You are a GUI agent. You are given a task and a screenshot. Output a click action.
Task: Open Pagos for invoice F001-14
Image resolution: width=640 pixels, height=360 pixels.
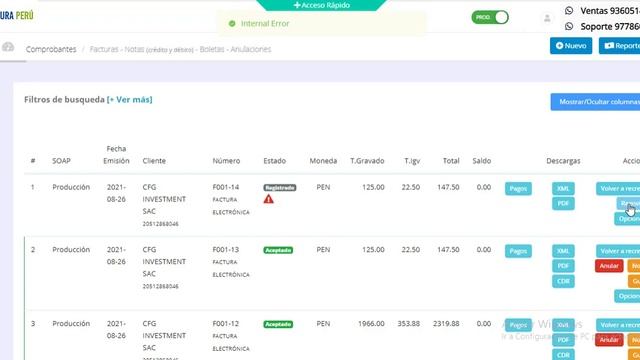pos(518,189)
